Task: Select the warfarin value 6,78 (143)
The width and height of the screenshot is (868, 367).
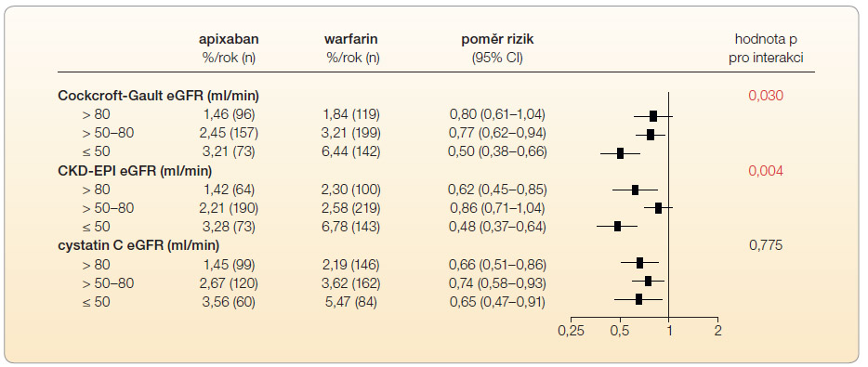Action: coord(352,227)
